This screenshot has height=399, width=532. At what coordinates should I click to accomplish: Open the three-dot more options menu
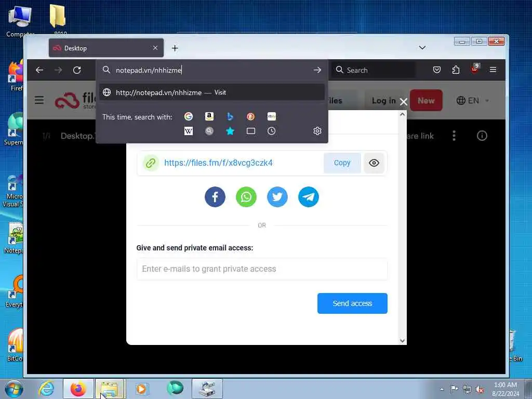454,136
